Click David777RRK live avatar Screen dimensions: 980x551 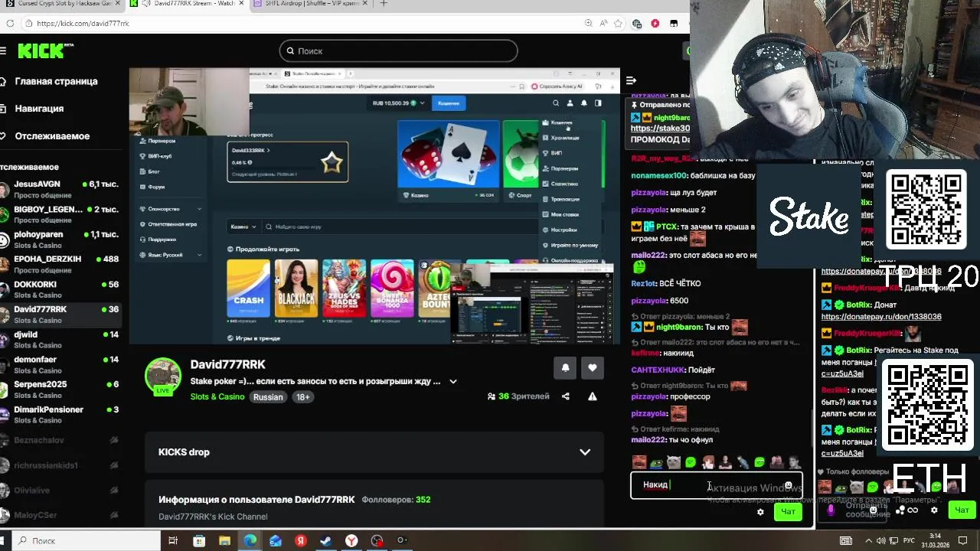pos(163,376)
